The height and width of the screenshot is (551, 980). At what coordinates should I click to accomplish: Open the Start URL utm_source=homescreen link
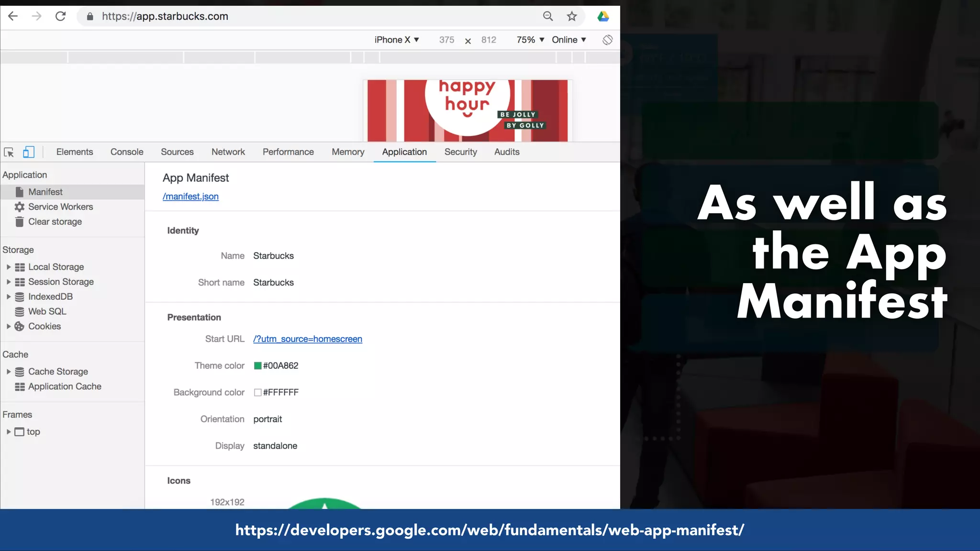308,339
